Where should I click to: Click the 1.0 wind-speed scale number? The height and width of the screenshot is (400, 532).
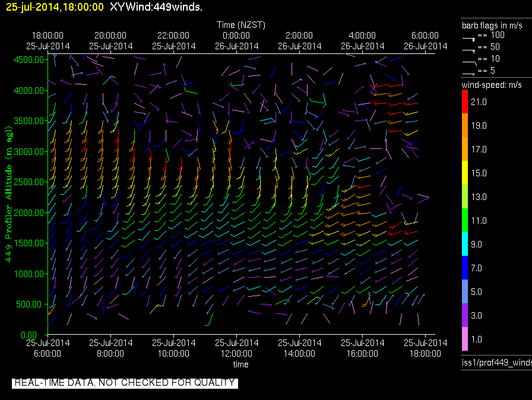coord(476,339)
